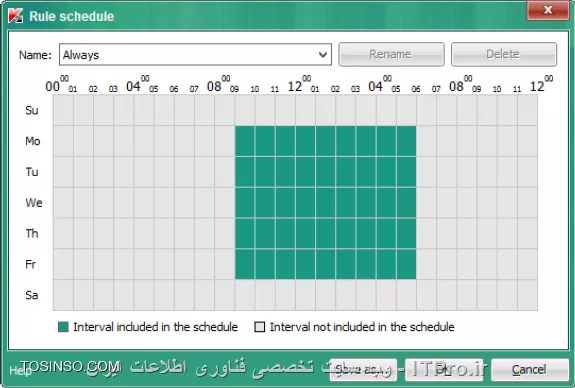Toggle the Saturday 11 PM interval cell

tap(528, 295)
